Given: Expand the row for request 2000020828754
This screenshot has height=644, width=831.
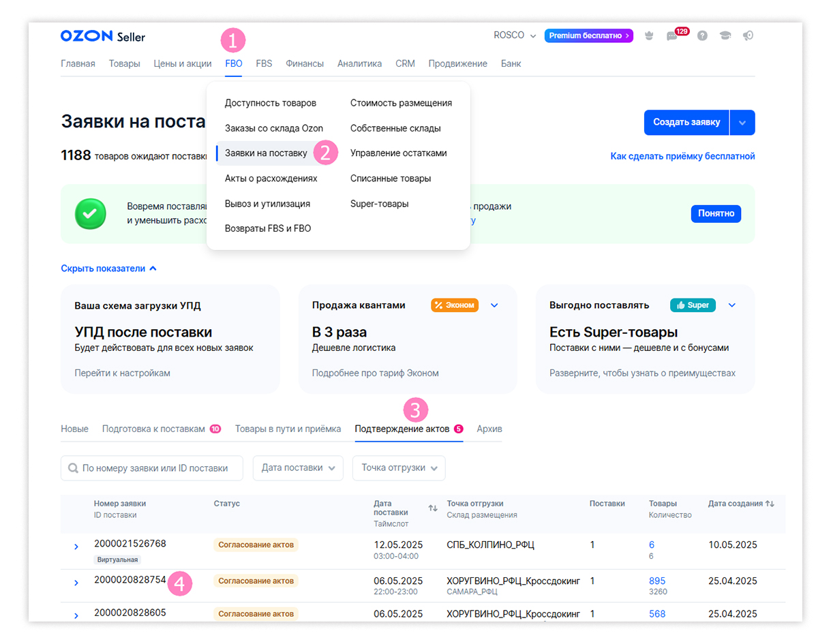Looking at the screenshot, I should click(x=76, y=583).
